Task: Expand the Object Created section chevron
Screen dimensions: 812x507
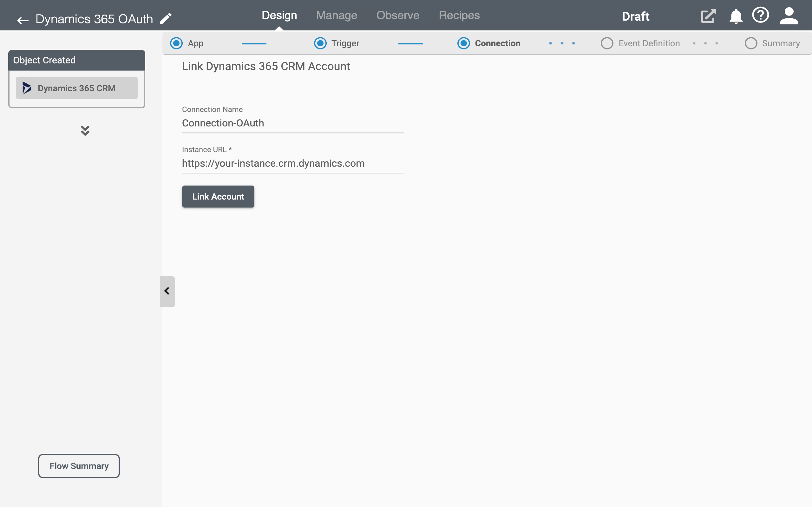Action: click(x=85, y=130)
